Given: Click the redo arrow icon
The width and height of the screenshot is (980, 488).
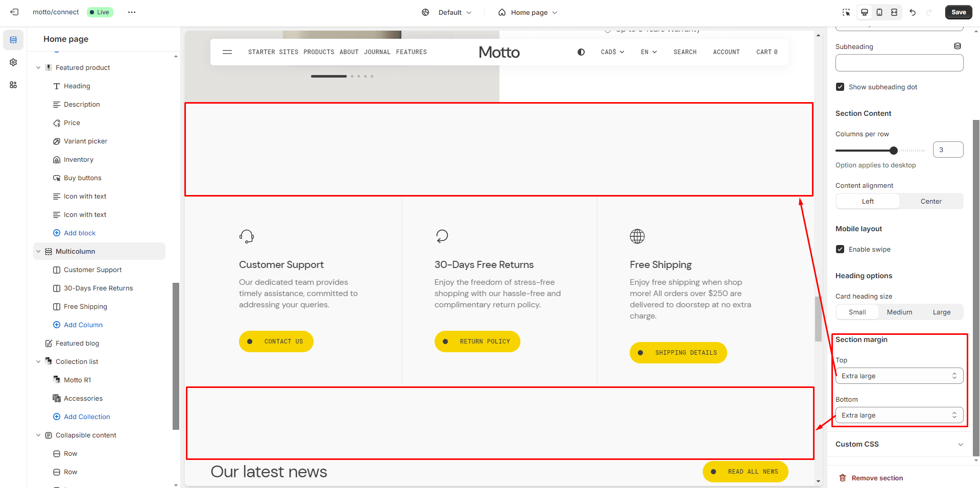Looking at the screenshot, I should [929, 12].
